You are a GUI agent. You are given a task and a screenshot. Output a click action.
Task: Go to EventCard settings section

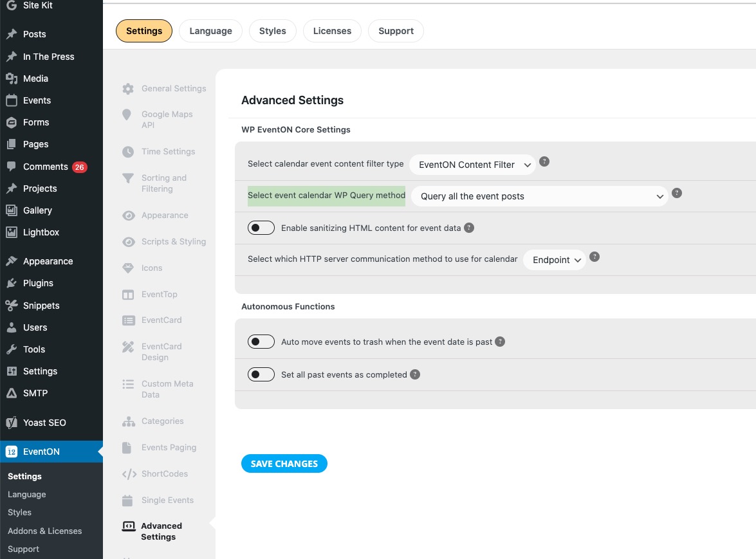(x=161, y=320)
